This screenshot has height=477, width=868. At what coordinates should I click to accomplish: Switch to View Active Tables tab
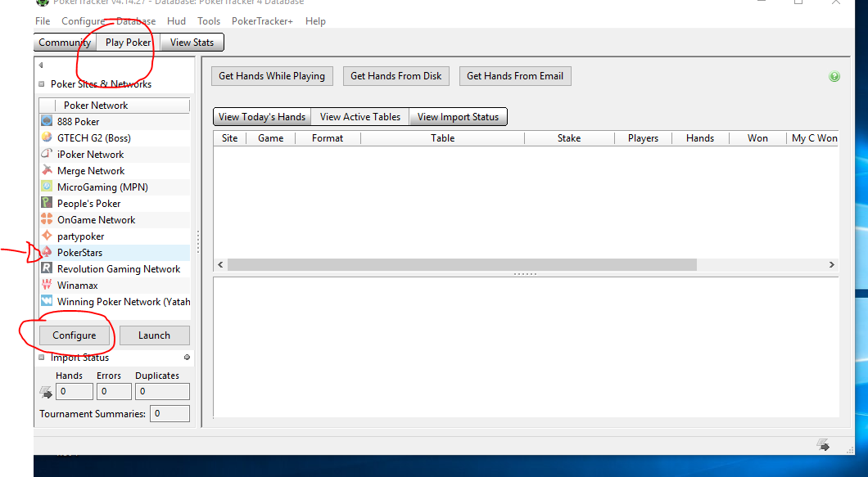(x=359, y=117)
